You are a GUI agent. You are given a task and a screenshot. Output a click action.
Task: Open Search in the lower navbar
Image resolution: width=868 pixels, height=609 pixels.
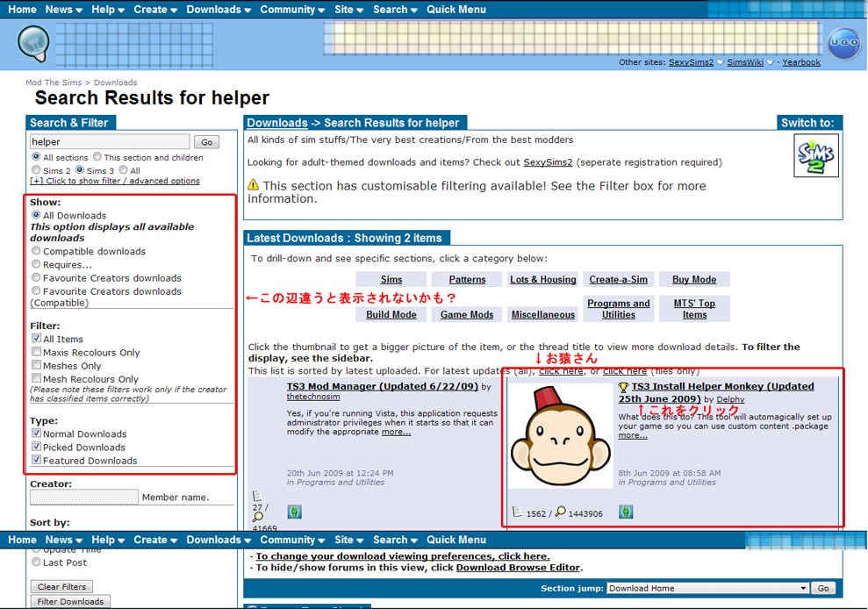[395, 540]
